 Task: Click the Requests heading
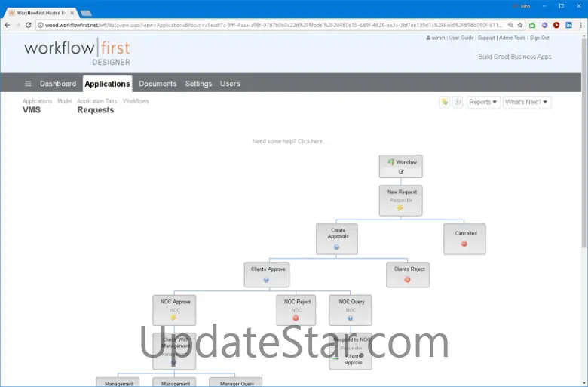point(96,110)
